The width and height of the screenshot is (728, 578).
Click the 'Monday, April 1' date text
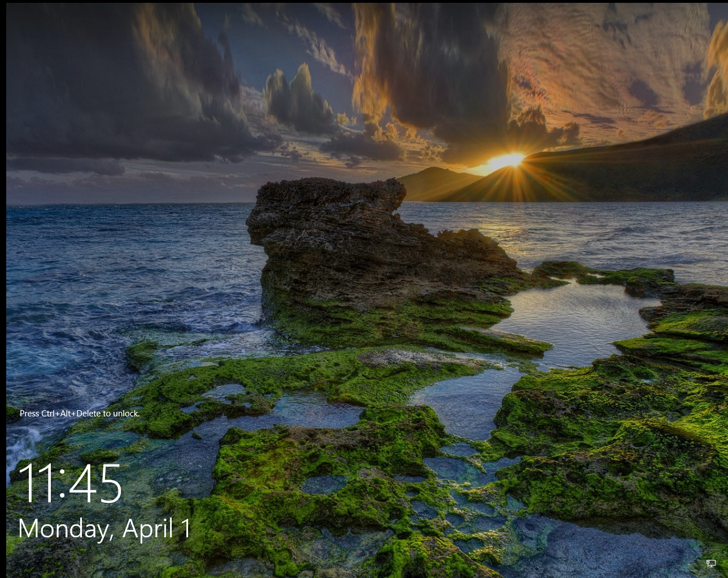point(104,529)
